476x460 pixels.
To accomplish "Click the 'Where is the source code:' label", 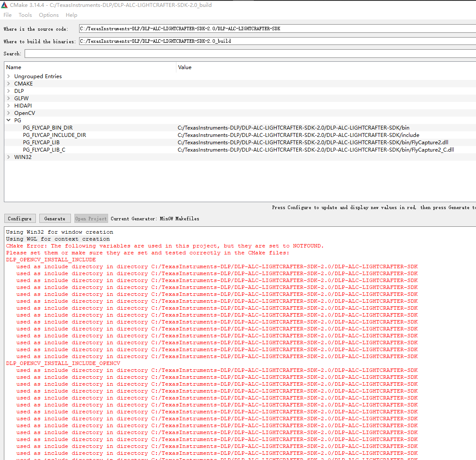I will click(36, 29).
